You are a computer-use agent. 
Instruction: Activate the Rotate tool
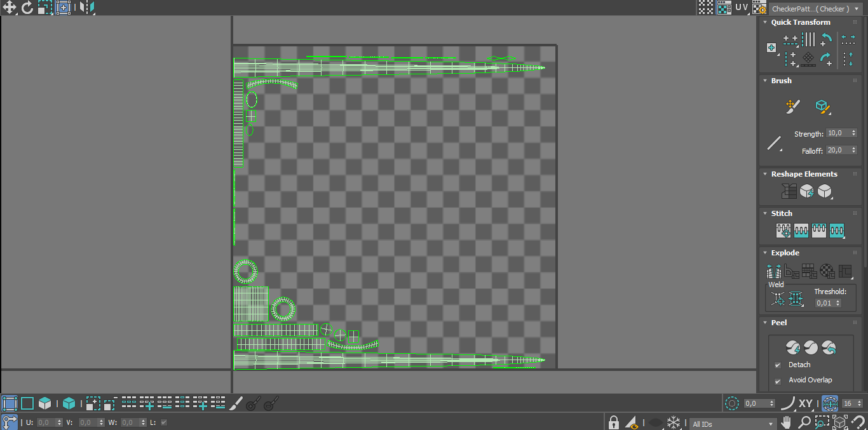coord(27,8)
